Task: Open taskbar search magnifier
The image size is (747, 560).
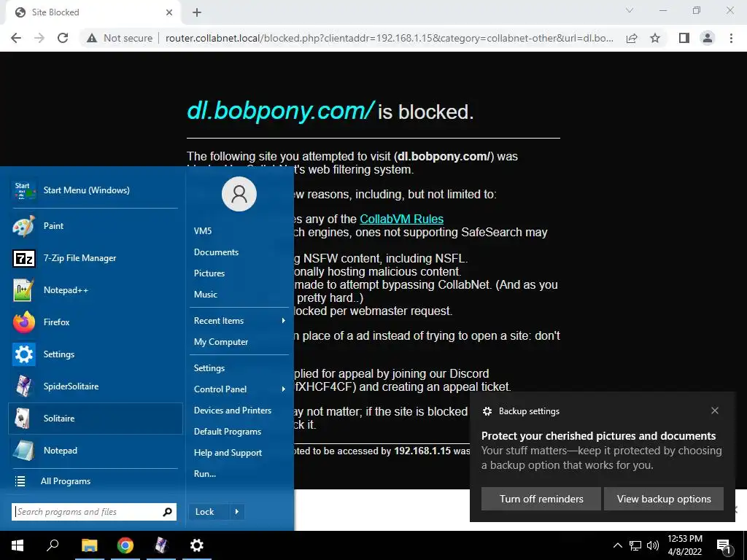Action: (53, 545)
